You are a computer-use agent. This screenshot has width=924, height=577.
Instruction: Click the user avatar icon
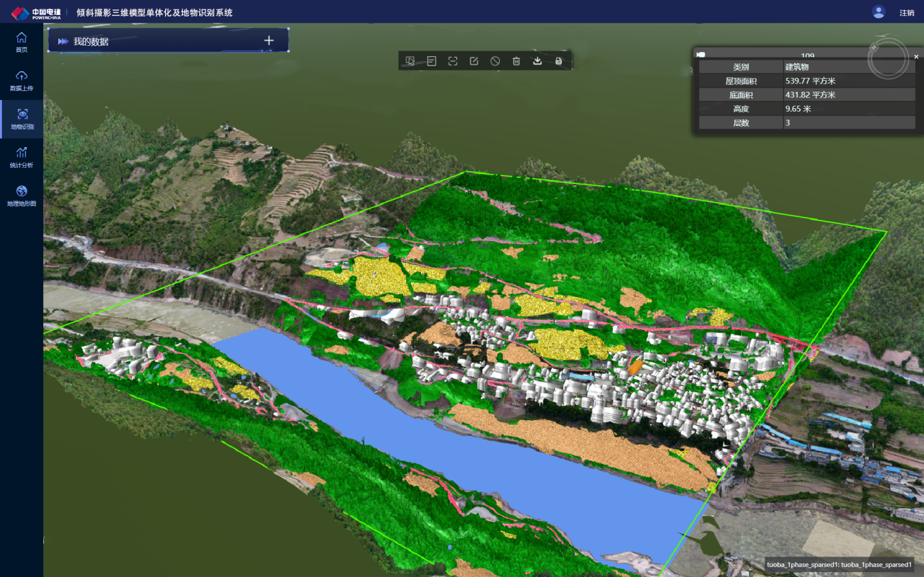click(x=879, y=12)
